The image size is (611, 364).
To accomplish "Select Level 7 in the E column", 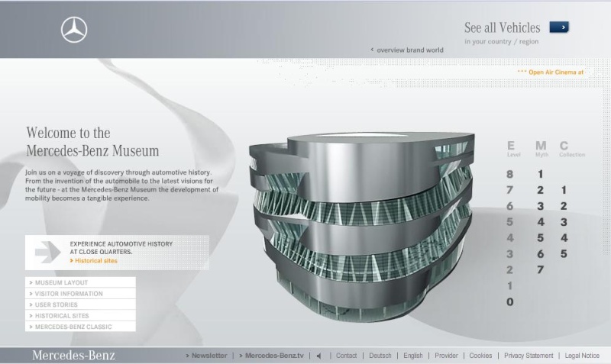I will pos(509,190).
